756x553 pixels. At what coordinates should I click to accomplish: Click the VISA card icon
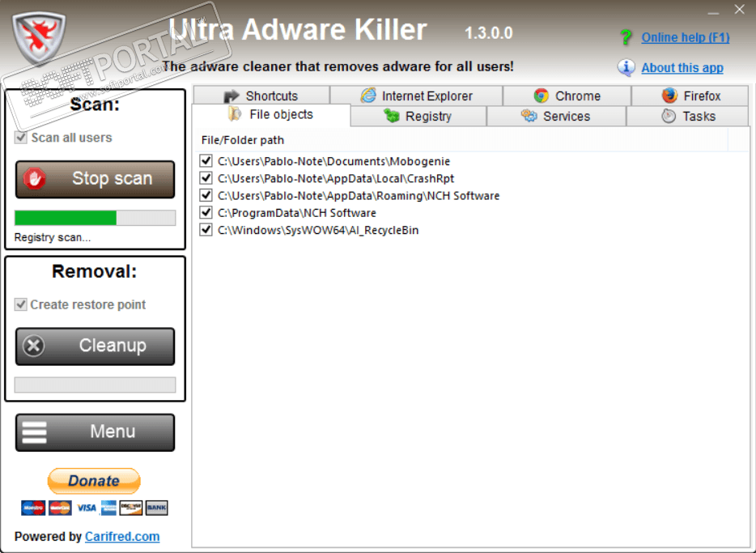(87, 508)
